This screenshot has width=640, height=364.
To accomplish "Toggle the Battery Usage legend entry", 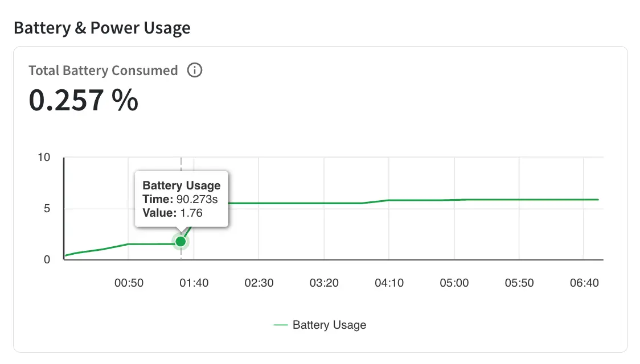I will click(319, 325).
